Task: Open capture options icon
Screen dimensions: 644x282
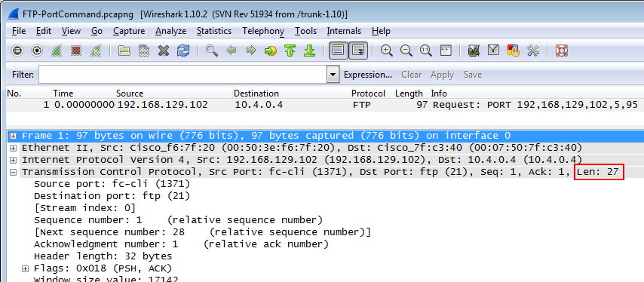Action: point(37,51)
